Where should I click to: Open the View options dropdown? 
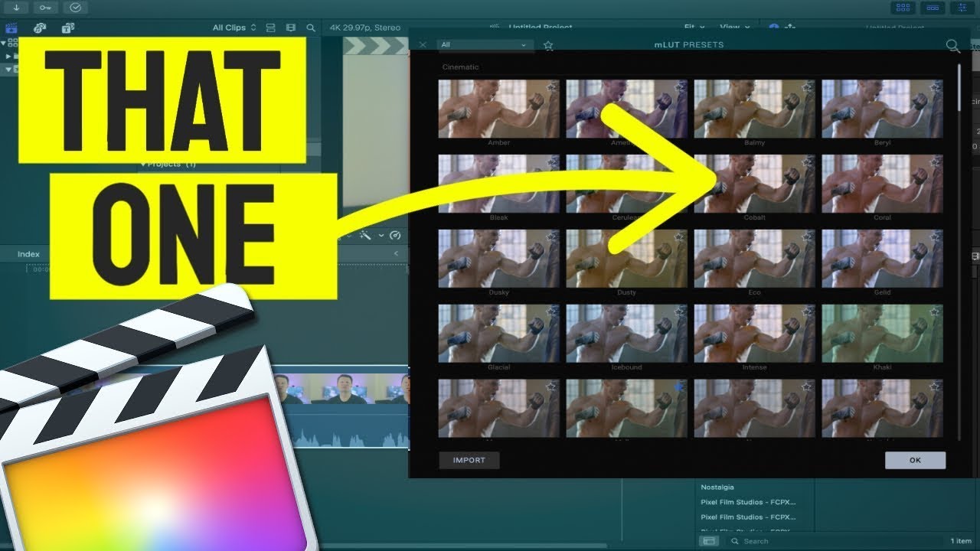pyautogui.click(x=735, y=28)
